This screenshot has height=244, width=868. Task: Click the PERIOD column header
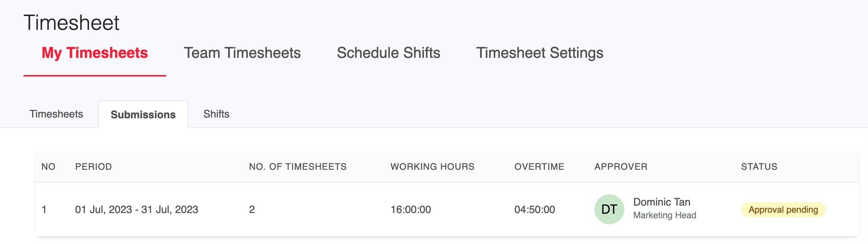94,167
